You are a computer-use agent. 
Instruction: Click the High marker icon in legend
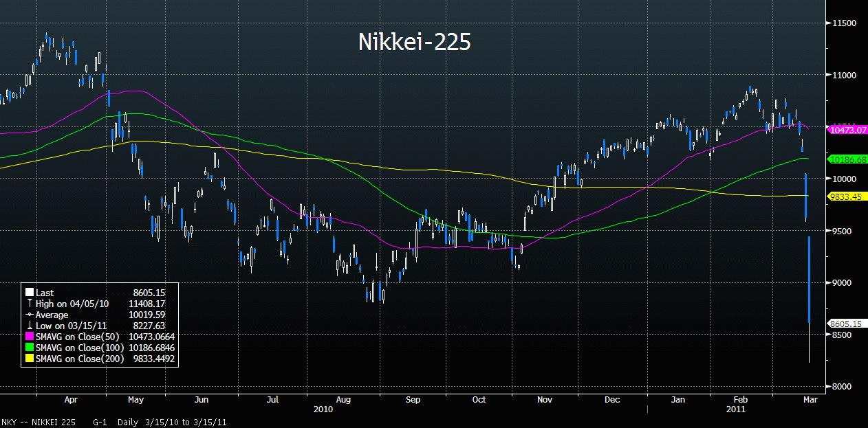[x=29, y=302]
